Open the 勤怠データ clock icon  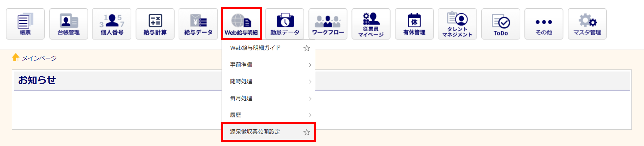click(x=285, y=24)
